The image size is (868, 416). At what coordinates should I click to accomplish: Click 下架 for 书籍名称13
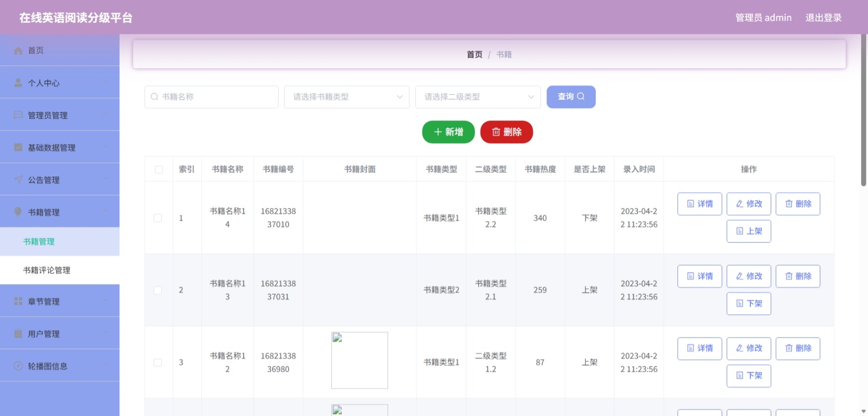(x=749, y=304)
